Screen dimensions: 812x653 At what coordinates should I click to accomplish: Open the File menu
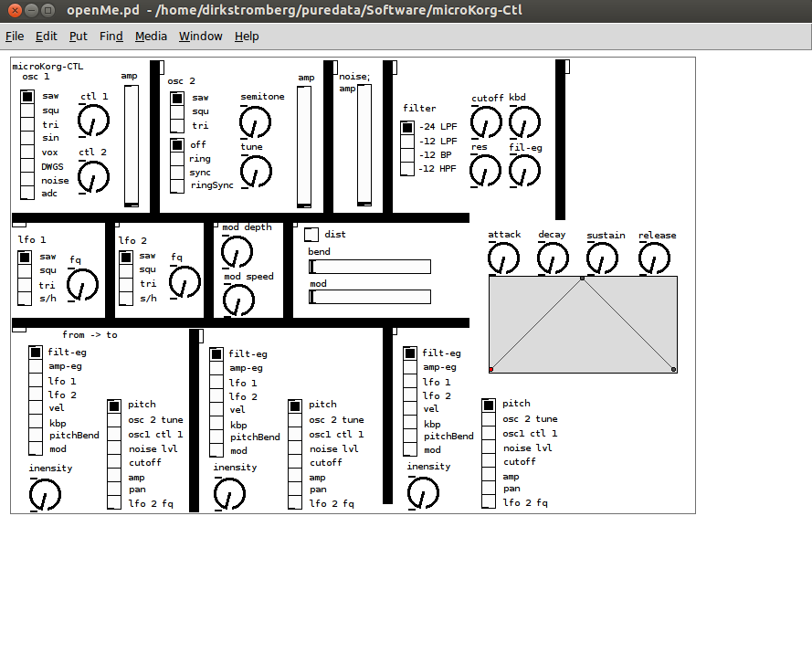coord(15,37)
